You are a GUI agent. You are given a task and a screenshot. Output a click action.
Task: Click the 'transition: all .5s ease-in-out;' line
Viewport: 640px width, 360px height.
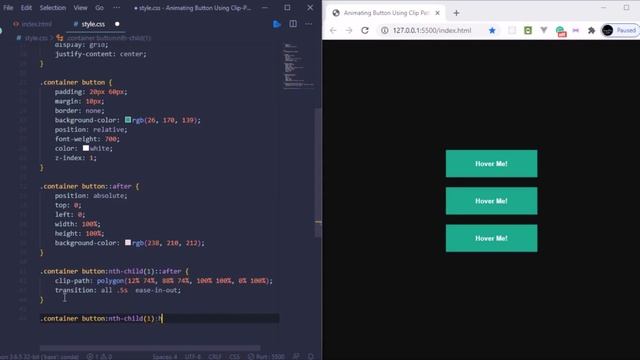coord(118,290)
